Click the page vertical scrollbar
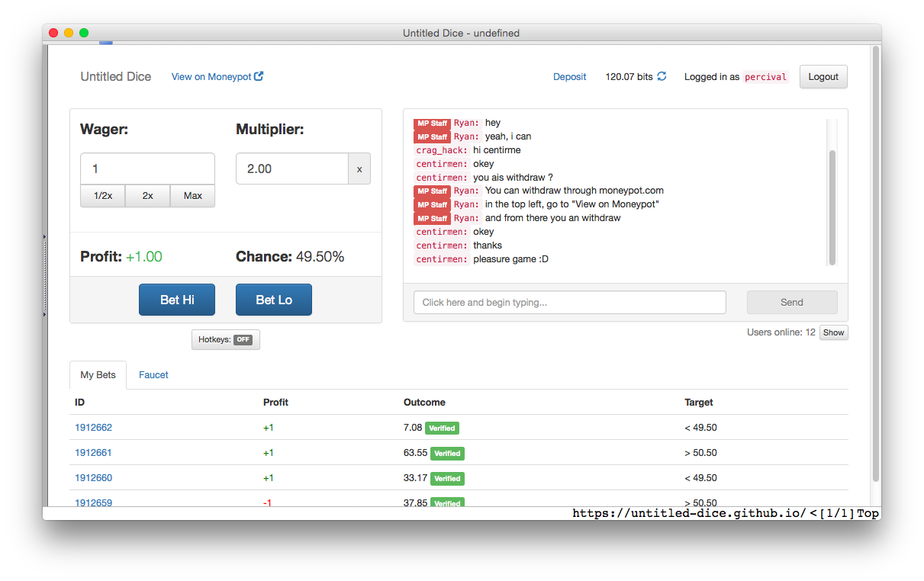Screen dimensions: 924x581 (876, 263)
